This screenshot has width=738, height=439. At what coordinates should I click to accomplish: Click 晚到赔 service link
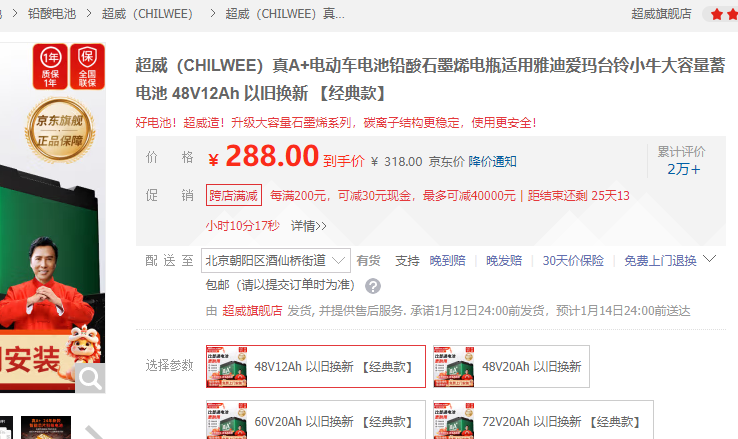pos(447,261)
